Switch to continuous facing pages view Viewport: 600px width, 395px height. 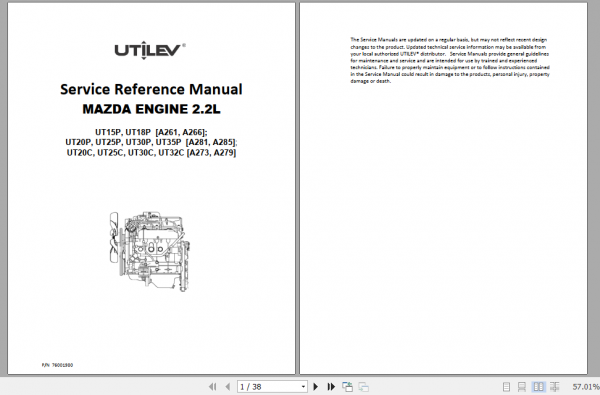click(x=554, y=387)
